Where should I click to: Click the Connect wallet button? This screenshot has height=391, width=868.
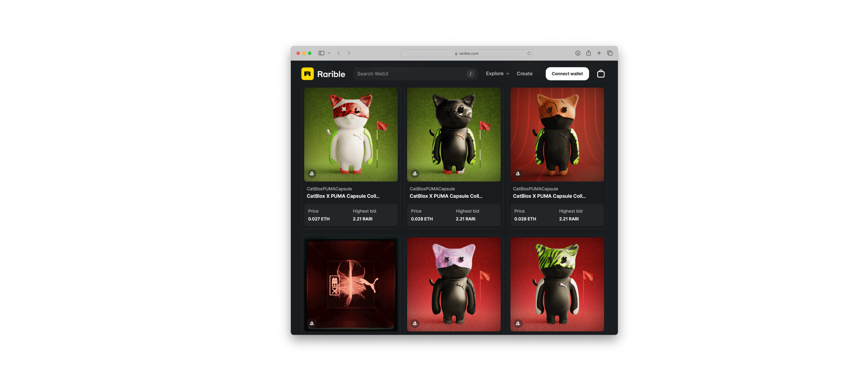567,74
